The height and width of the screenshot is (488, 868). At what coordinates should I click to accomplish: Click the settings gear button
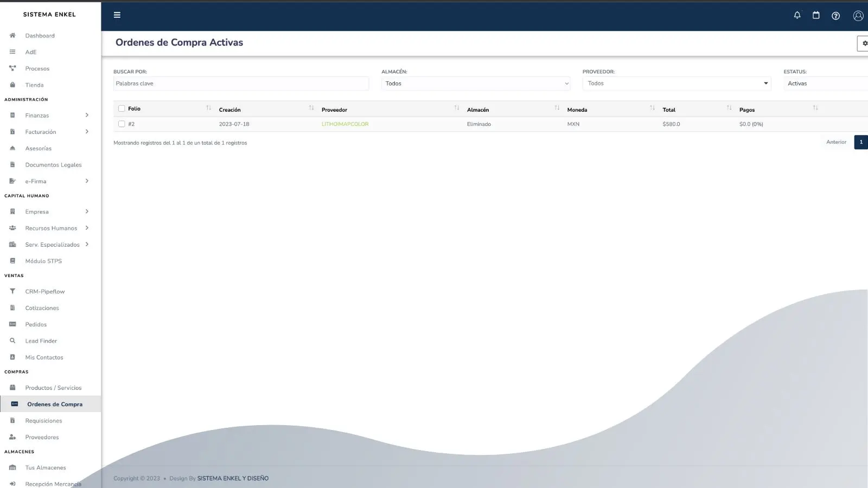coord(864,43)
